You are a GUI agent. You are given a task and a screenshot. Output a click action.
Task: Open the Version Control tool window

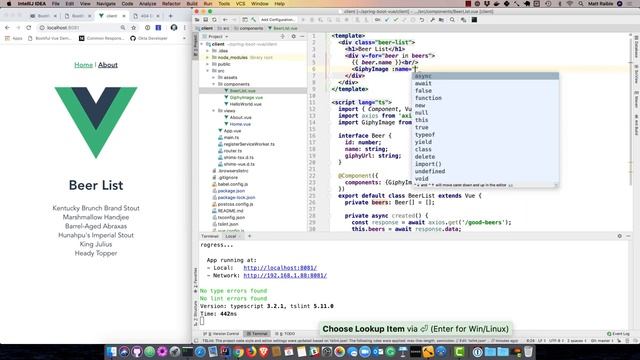pyautogui.click(x=221, y=334)
